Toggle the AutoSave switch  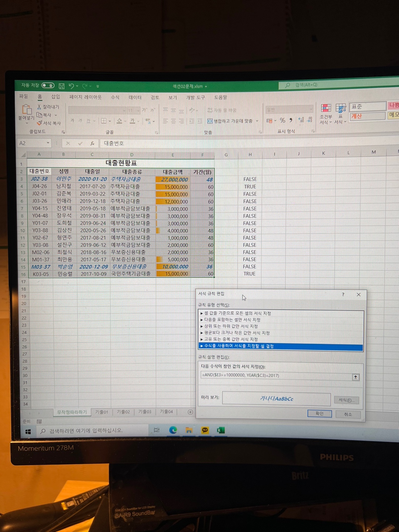pyautogui.click(x=48, y=85)
